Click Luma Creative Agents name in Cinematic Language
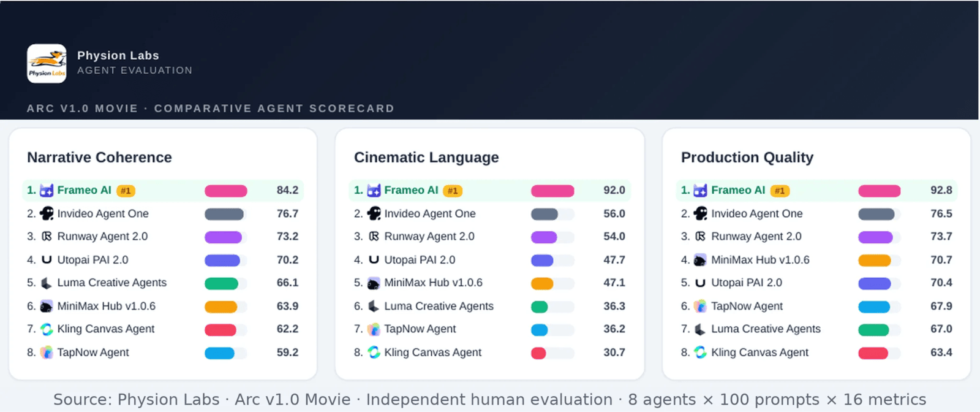Viewport: 980px width, 412px height. click(x=439, y=306)
